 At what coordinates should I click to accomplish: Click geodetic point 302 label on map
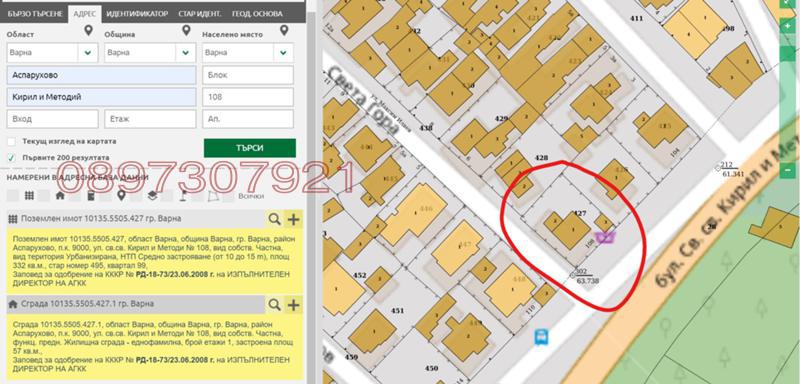click(582, 271)
